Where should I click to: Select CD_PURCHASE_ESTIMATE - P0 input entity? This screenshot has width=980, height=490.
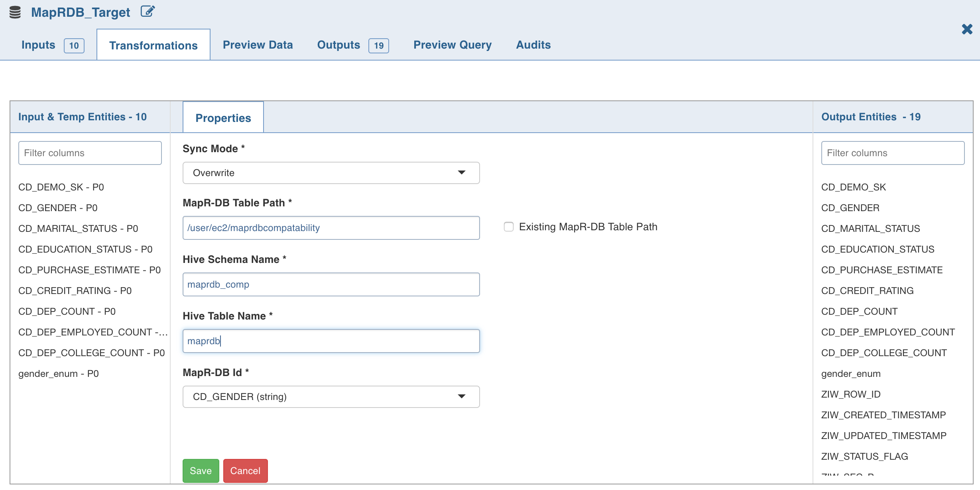89,270
